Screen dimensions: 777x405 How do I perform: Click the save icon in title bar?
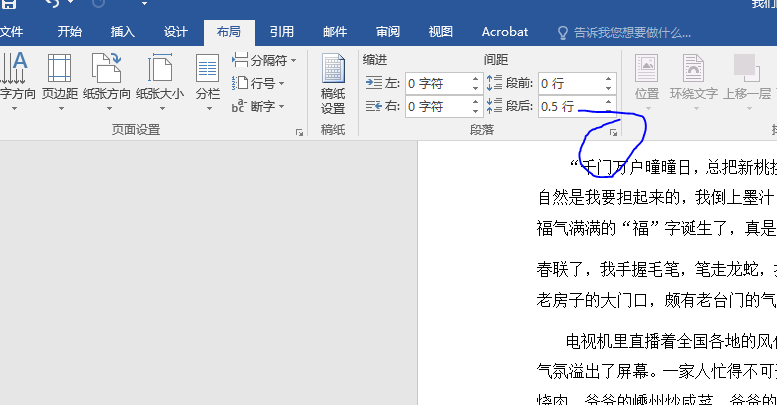[8, 5]
